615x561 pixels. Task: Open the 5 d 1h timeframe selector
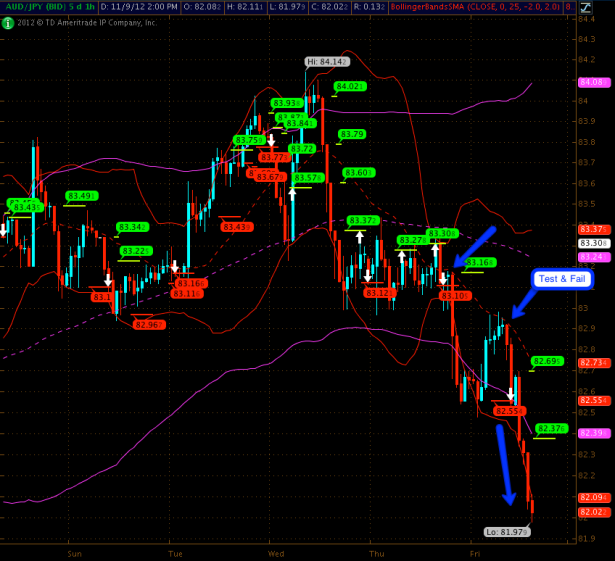coord(79,7)
